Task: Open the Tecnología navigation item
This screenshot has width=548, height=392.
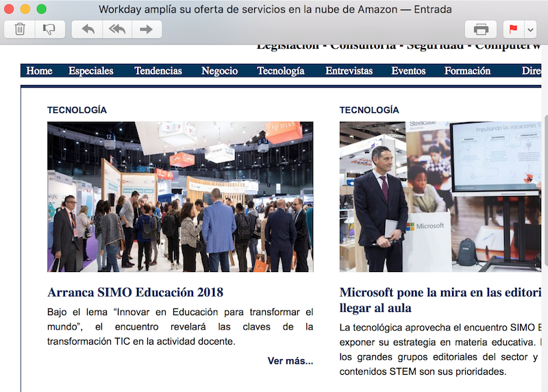Action: point(281,71)
